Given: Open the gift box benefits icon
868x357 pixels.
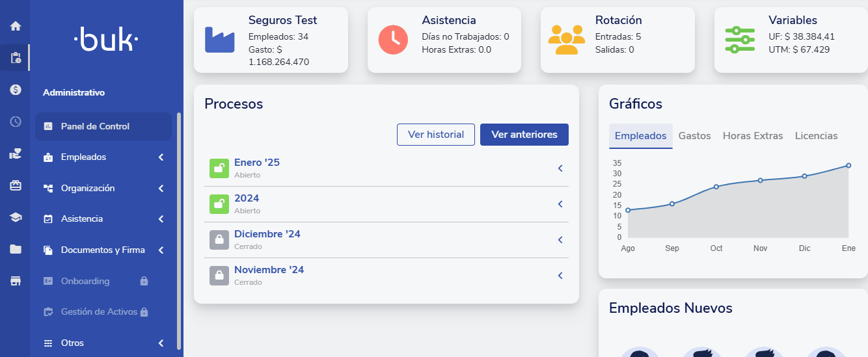Looking at the screenshot, I should [16, 185].
